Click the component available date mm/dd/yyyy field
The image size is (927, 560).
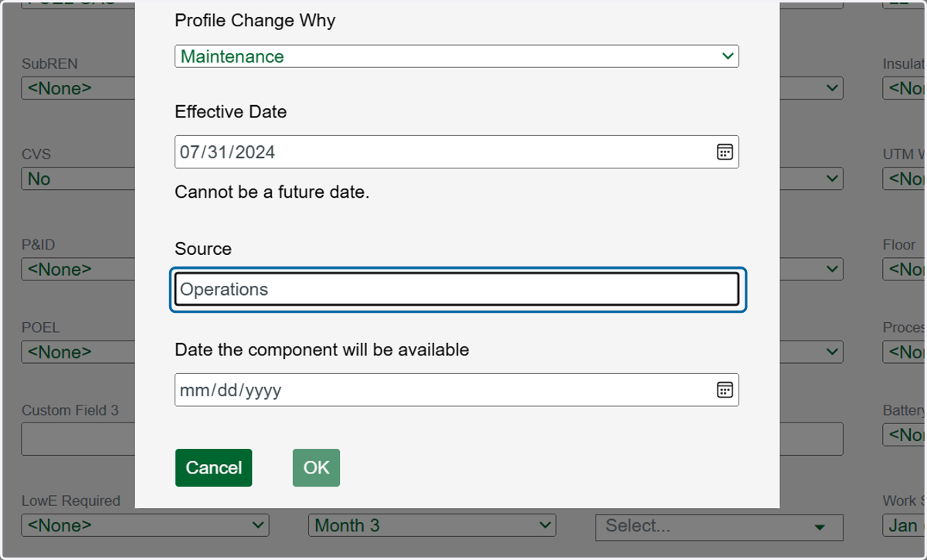pos(457,390)
